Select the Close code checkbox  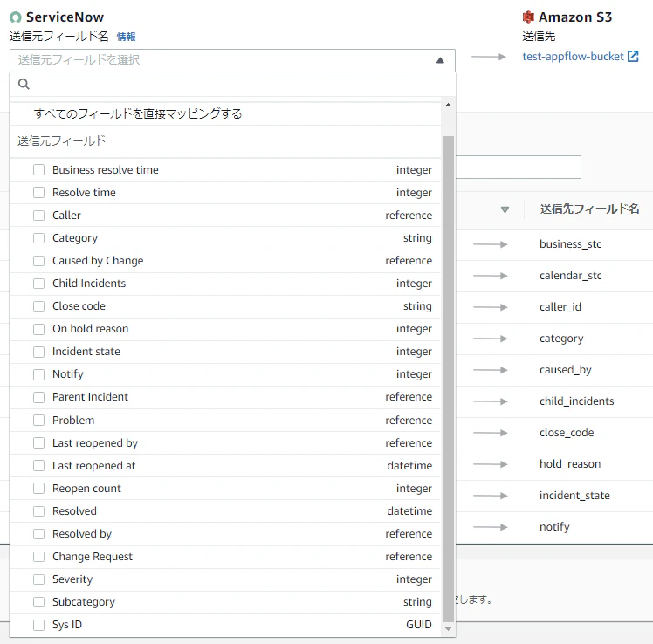38,306
